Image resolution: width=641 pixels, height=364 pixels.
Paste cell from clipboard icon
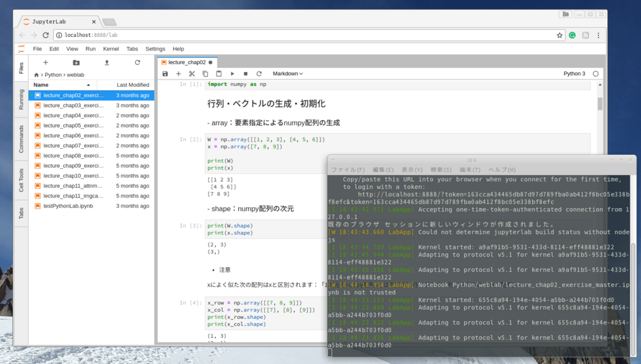tap(218, 74)
